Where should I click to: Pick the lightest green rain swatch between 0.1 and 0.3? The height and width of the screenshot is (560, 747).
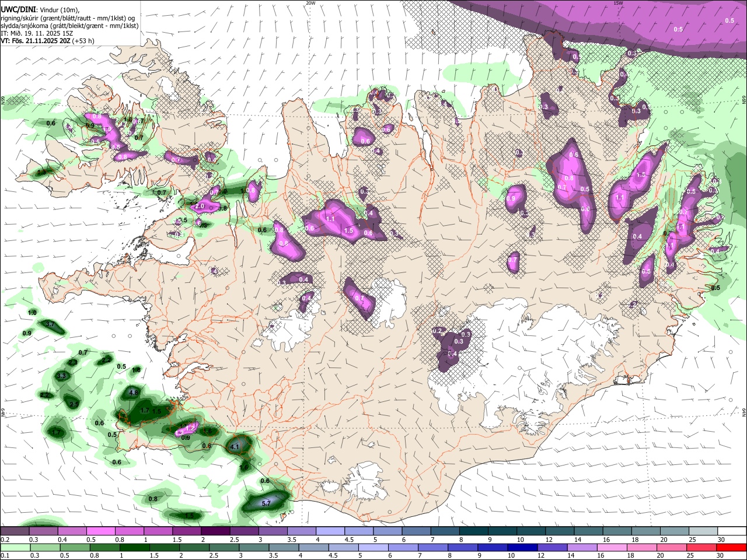click(15, 547)
